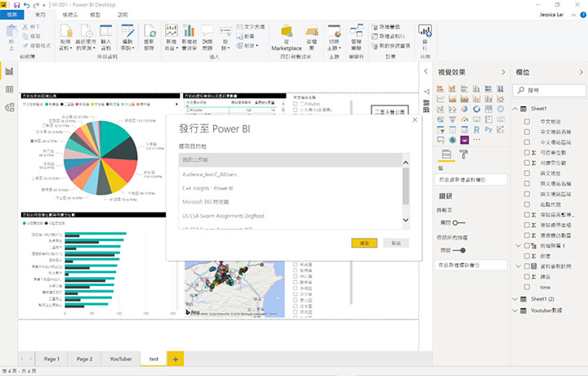Click the Publish (發行) icon in ribbon
The image size is (588, 376).
pyautogui.click(x=425, y=31)
